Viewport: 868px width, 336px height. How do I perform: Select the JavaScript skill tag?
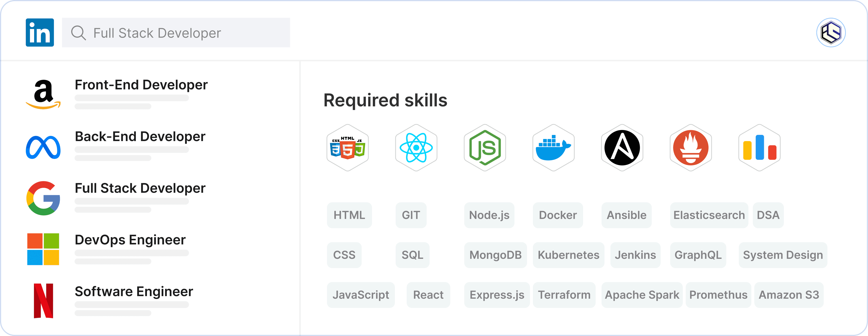361,295
